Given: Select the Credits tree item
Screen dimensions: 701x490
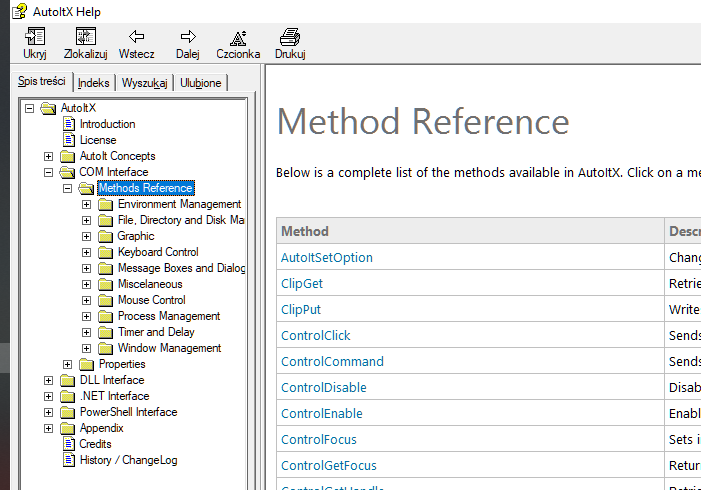Looking at the screenshot, I should tap(95, 444).
